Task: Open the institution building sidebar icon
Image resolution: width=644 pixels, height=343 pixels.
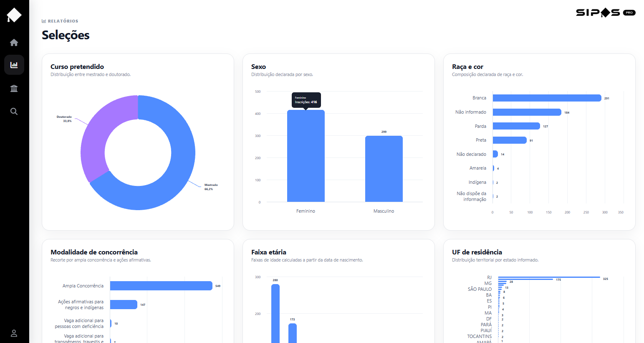Action: pyautogui.click(x=14, y=88)
